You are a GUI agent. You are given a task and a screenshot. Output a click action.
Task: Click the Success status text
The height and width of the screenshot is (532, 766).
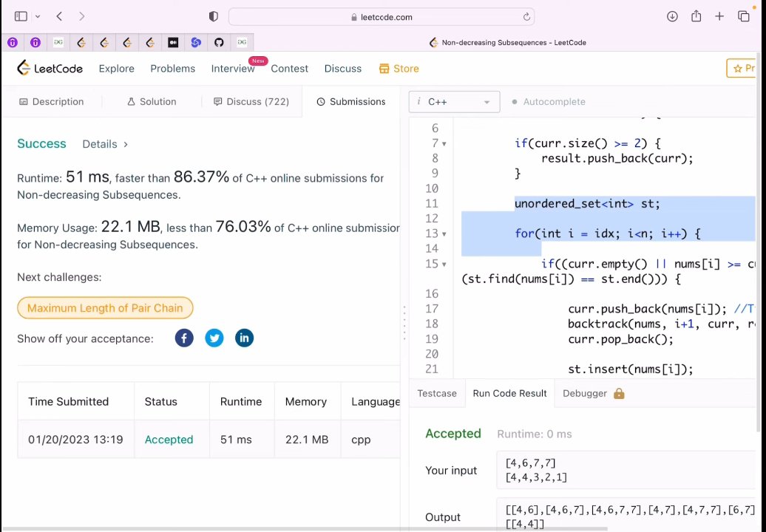click(x=41, y=143)
